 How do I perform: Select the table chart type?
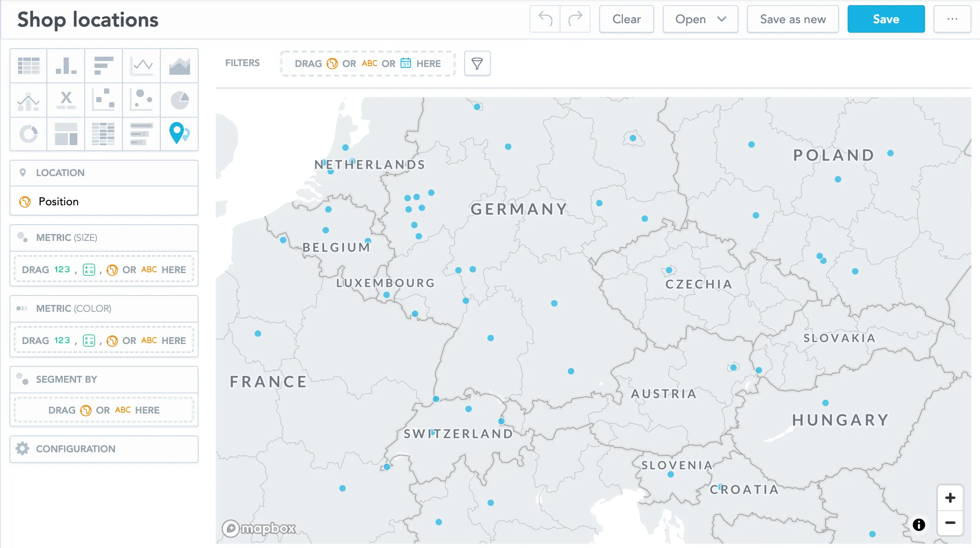click(x=28, y=66)
